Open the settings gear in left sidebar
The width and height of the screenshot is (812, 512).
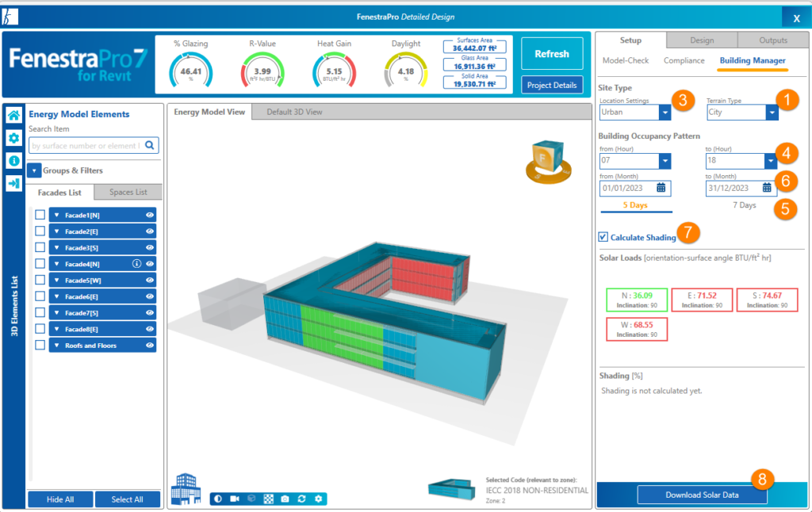pyautogui.click(x=14, y=138)
